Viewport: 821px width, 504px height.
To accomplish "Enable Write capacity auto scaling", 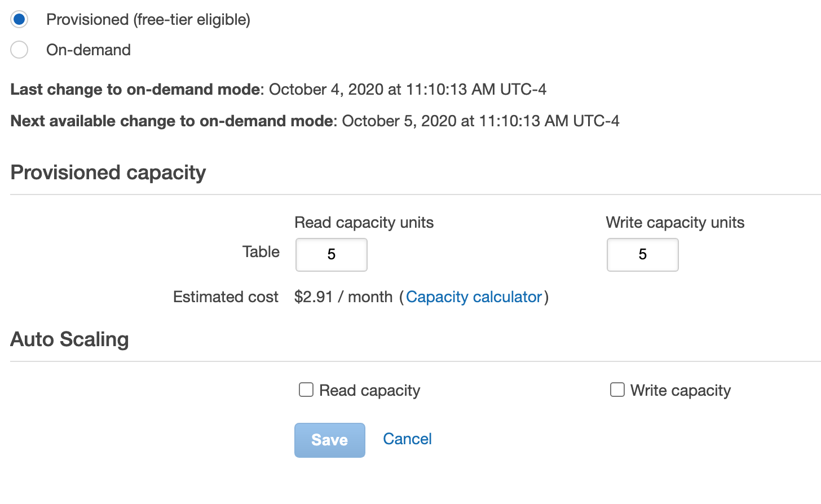I will pos(617,390).
